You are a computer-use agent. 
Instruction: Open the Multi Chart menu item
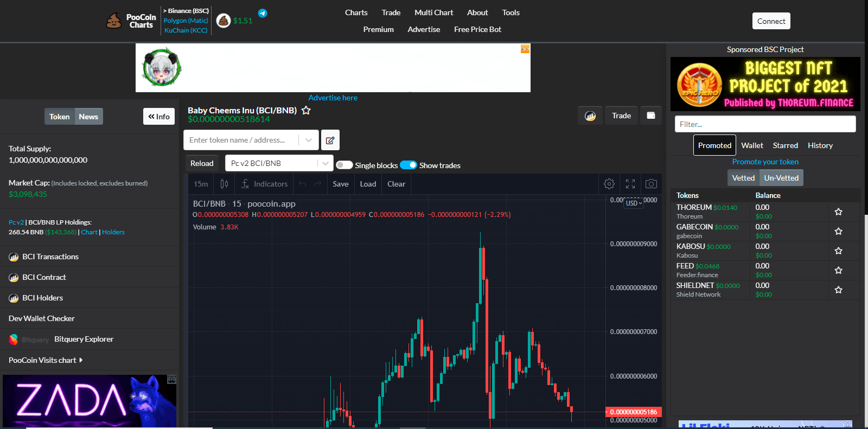(434, 12)
